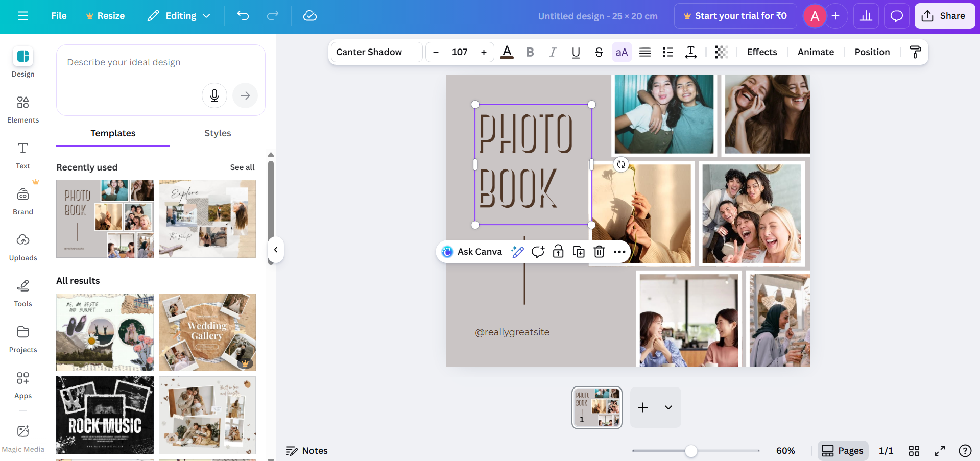
Task: Toggle underline on the selected text
Action: click(x=576, y=52)
